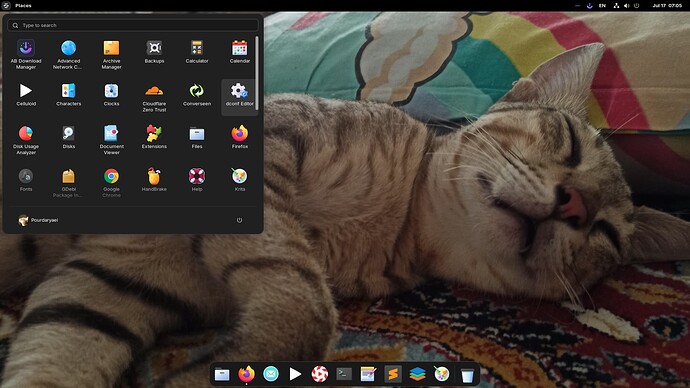Launch Google Chrome
Screen dimensions: 690x388
(111, 183)
